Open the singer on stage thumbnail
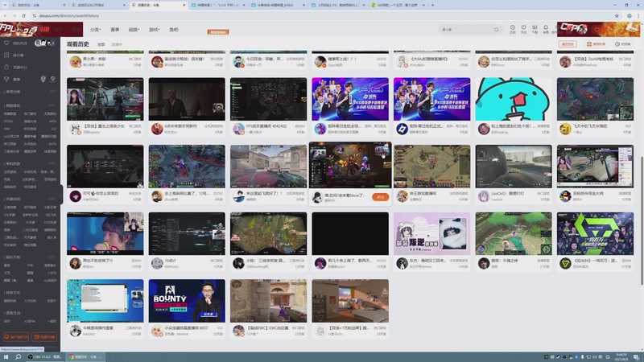 tap(105, 233)
